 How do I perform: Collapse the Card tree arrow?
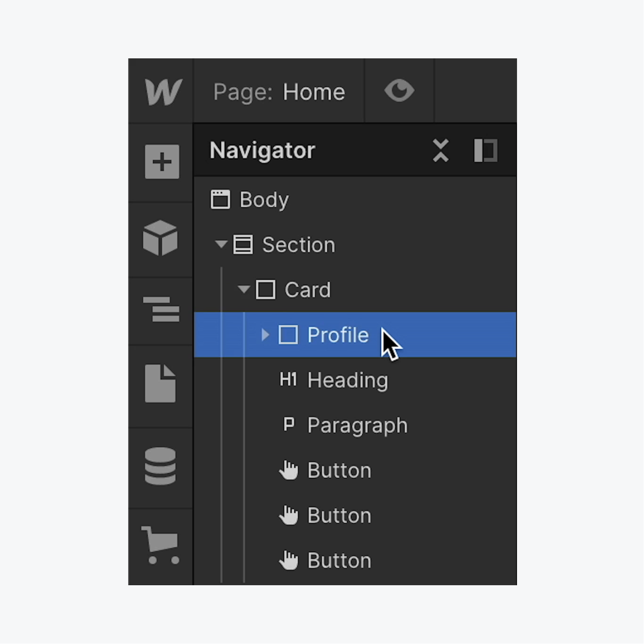click(x=244, y=290)
